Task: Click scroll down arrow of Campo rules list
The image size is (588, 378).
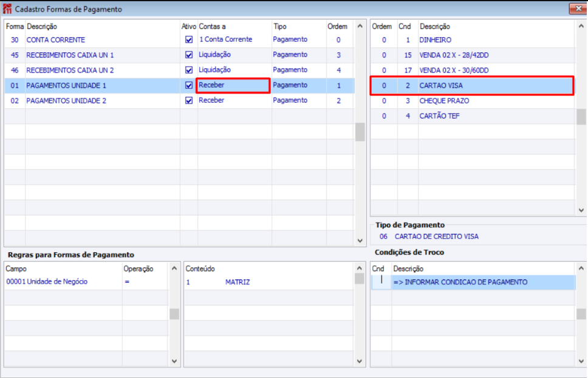Action: tap(174, 361)
